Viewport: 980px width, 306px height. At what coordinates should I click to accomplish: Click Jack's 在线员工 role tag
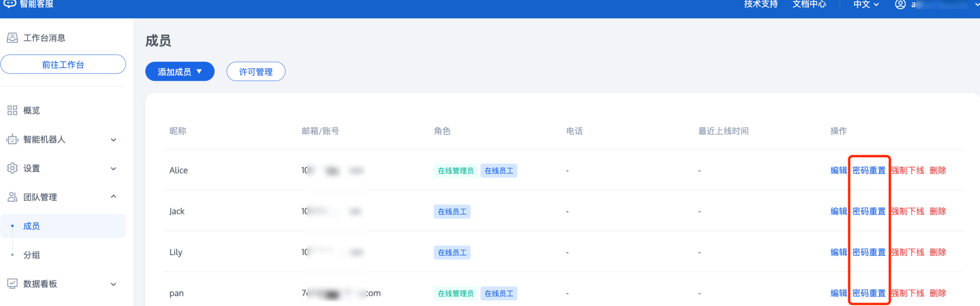click(x=452, y=211)
